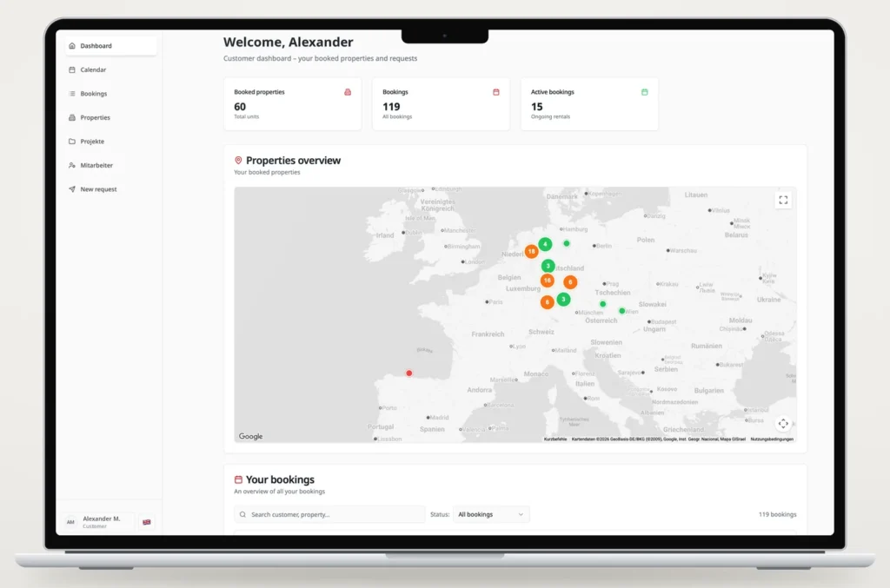This screenshot has width=890, height=588.
Task: Click the '119 bookings' count text
Action: tap(778, 514)
